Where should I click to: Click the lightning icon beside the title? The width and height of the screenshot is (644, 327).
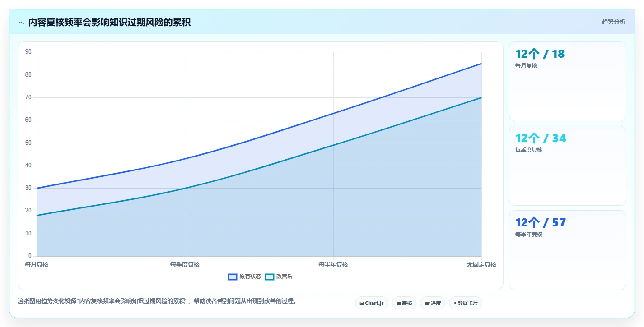point(21,23)
